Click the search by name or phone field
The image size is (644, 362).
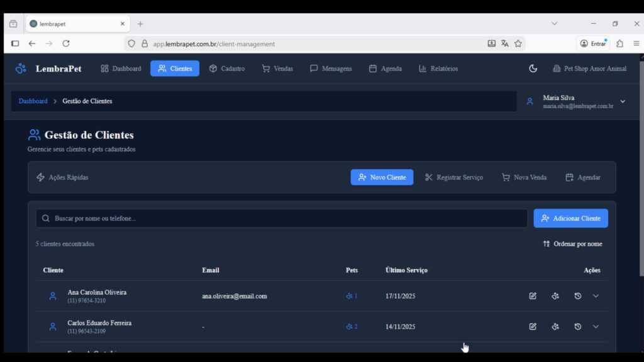coord(282,218)
